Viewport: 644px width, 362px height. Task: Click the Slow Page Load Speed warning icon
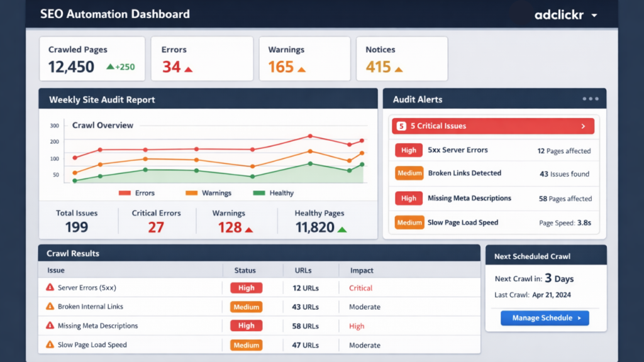(49, 344)
